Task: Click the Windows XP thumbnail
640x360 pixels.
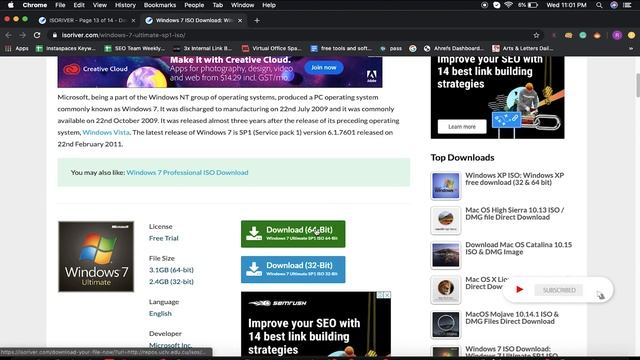Action: (x=446, y=185)
